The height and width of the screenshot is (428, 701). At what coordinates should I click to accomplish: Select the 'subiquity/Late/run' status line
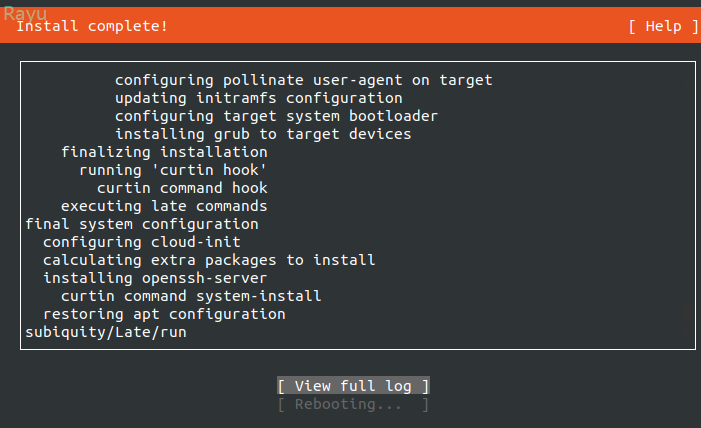click(105, 332)
